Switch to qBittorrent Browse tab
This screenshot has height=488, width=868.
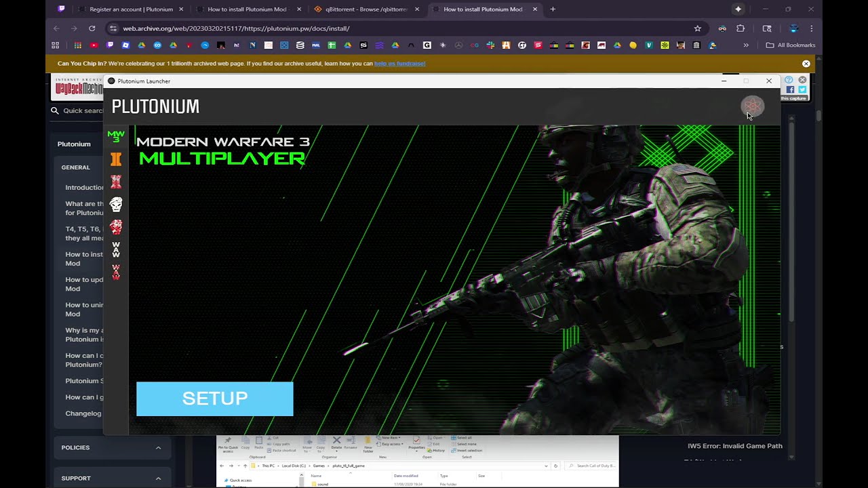pyautogui.click(x=366, y=9)
